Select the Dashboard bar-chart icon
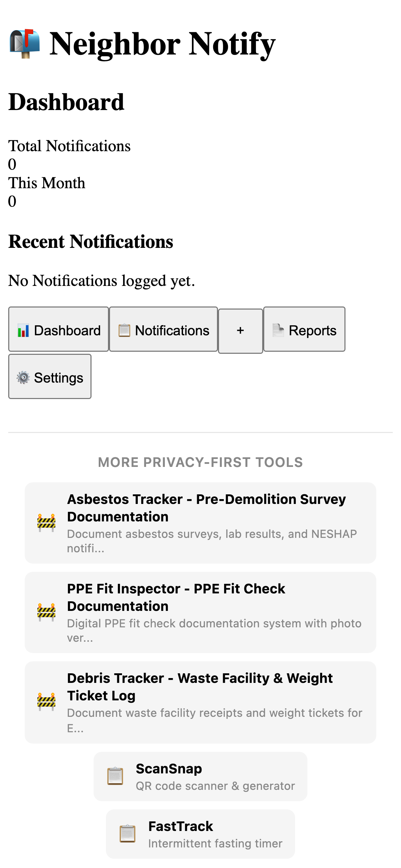401x868 pixels. 23,330
